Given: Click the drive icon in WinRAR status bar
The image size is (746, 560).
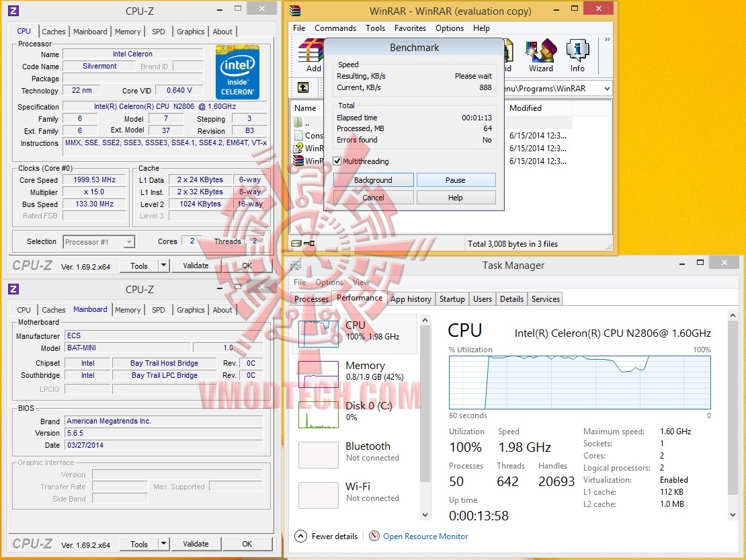Looking at the screenshot, I should [x=296, y=243].
